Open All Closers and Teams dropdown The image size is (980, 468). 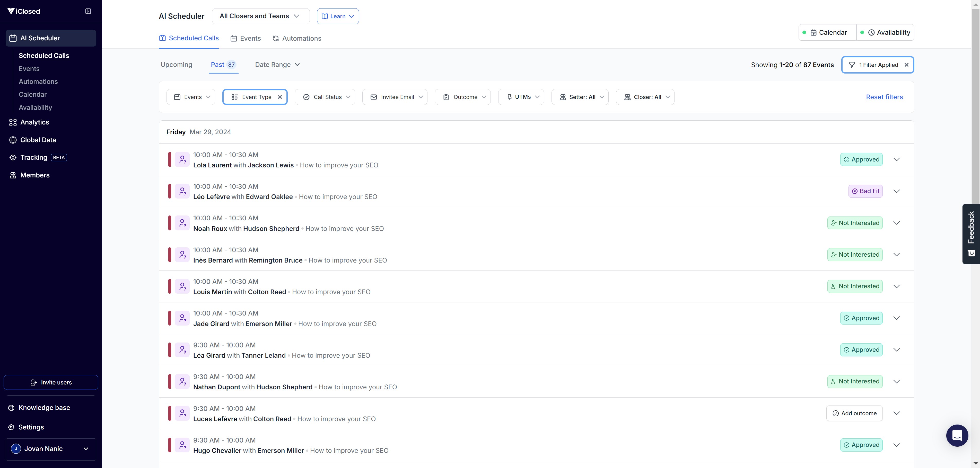pyautogui.click(x=260, y=16)
